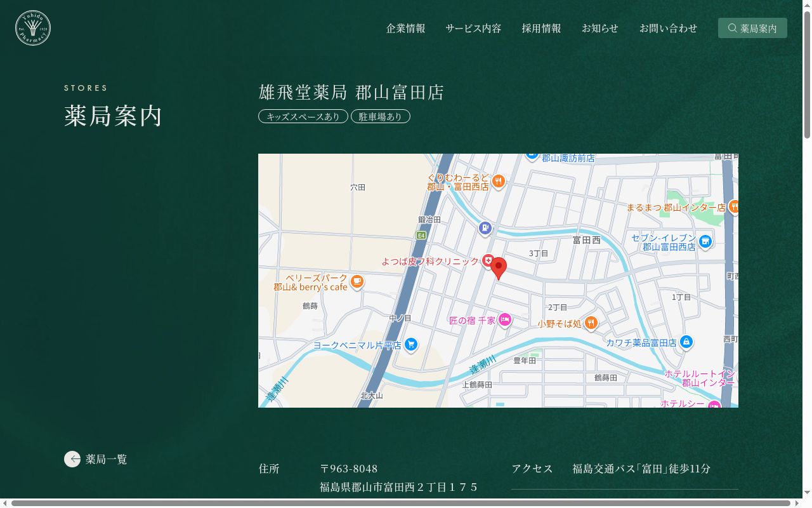The height and width of the screenshot is (508, 812).
Task: Click the 薬局案内 page title under STORES
Action: (113, 116)
